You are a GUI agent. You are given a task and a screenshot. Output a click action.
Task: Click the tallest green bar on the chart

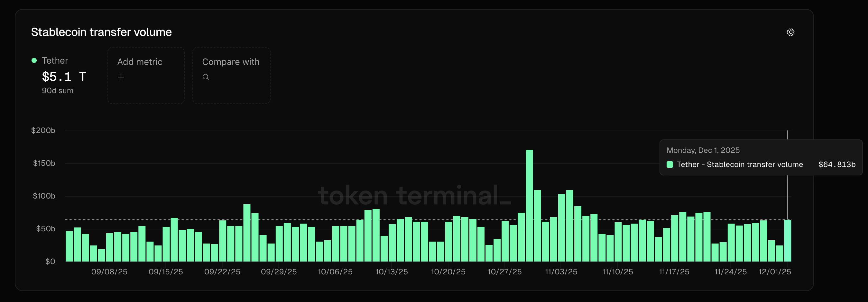[529, 205]
